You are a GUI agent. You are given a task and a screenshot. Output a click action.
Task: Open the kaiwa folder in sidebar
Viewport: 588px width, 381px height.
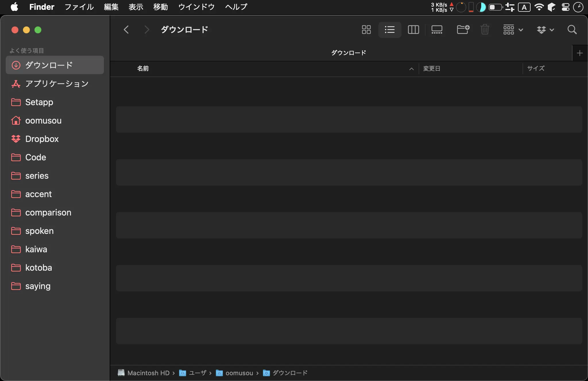click(x=55, y=249)
